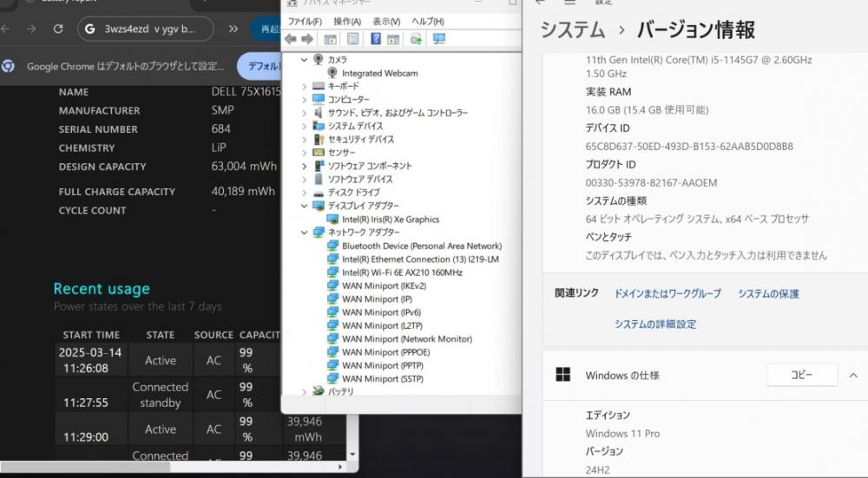Image resolution: width=868 pixels, height=478 pixels.
Task: Expand the システム デバイス category
Action: coord(304,126)
